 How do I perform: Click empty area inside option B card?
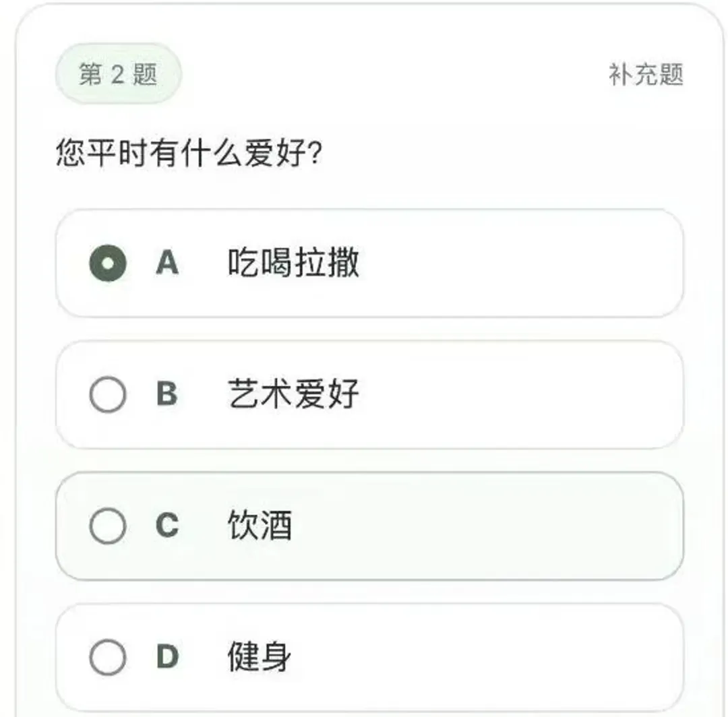pos(526,394)
